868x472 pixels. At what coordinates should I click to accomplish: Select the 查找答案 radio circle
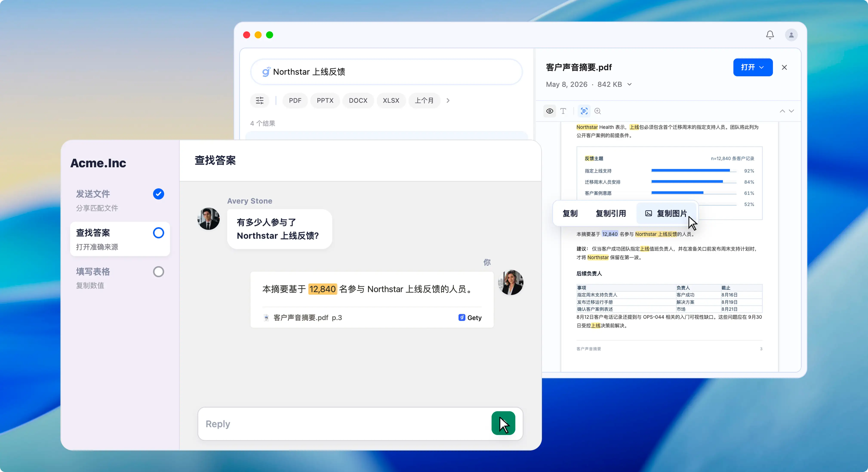pos(158,233)
